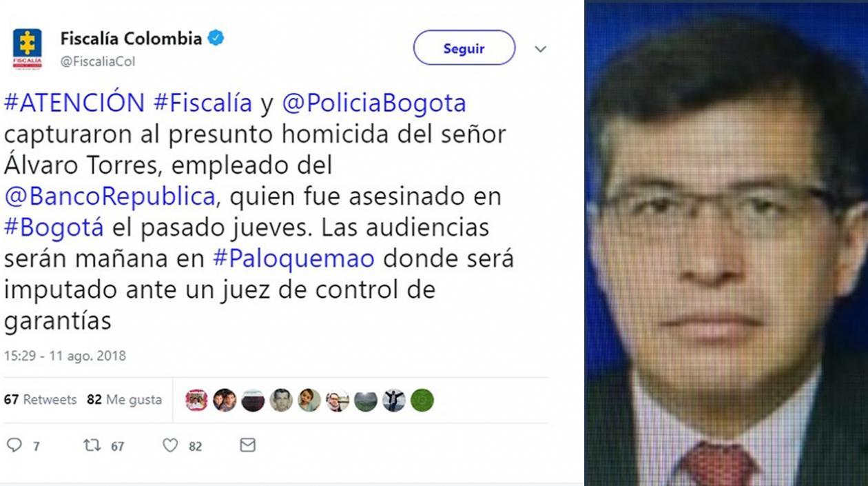The width and height of the screenshot is (868, 486).
Task: Open the @FiscaliaCol handle link
Action: coord(98,61)
